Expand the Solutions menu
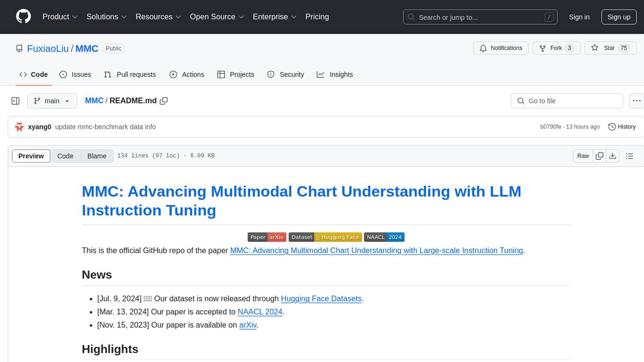644x362 pixels. click(107, 17)
